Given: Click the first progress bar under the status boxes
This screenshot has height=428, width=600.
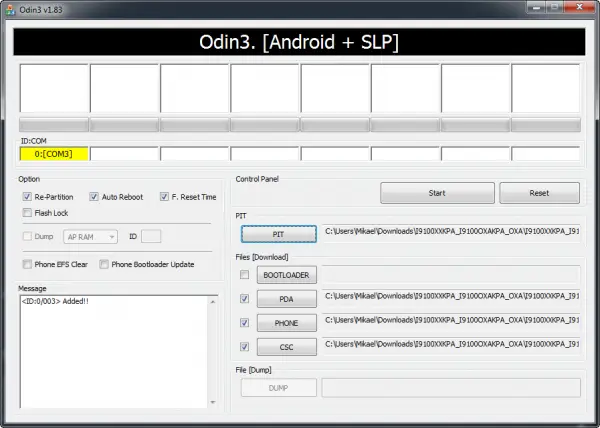Looking at the screenshot, I should pyautogui.click(x=54, y=125).
